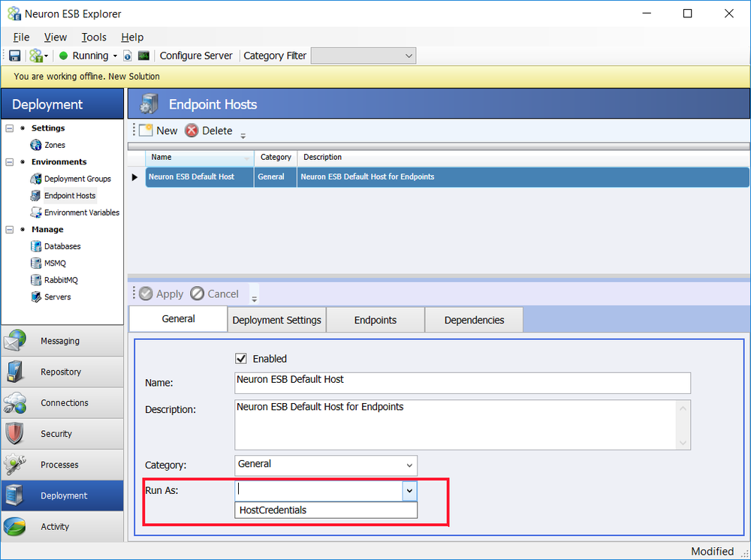The image size is (751, 560).
Task: Switch to the Dependencies tab
Action: point(474,320)
